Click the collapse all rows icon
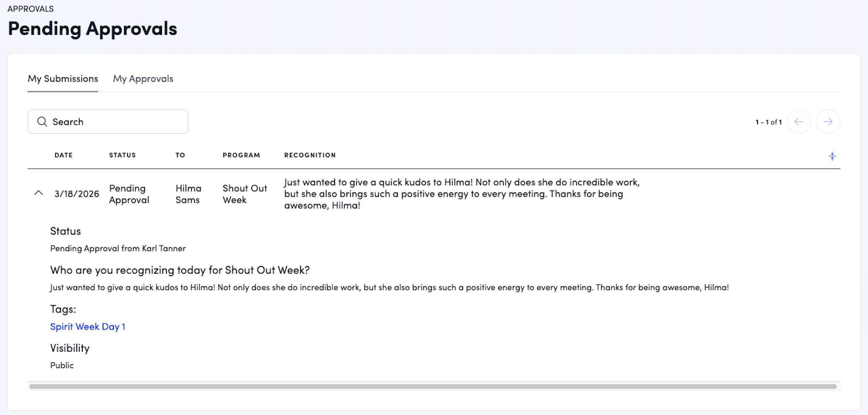The width and height of the screenshot is (868, 415). tap(832, 156)
